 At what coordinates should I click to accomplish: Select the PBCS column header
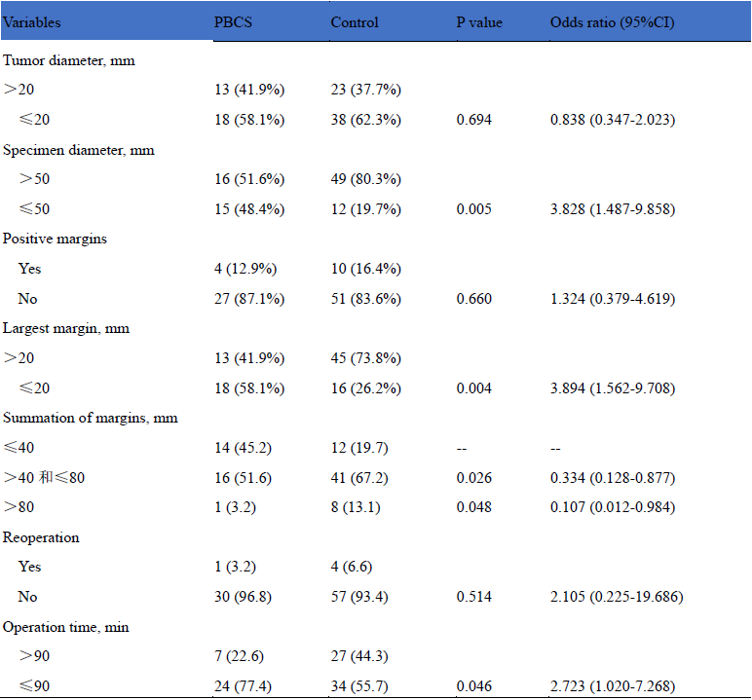233,21
